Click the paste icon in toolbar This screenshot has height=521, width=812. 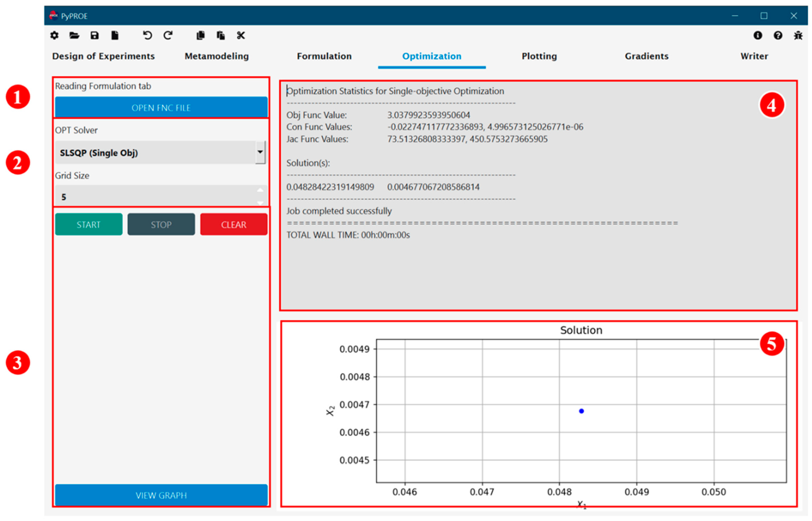(x=221, y=35)
